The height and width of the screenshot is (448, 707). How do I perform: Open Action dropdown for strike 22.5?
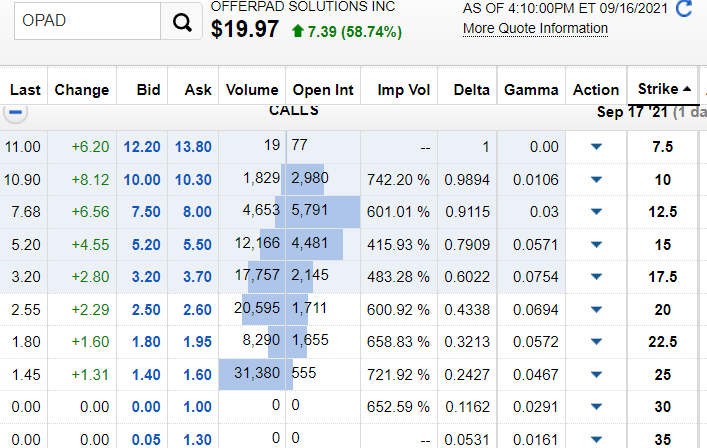pos(596,342)
